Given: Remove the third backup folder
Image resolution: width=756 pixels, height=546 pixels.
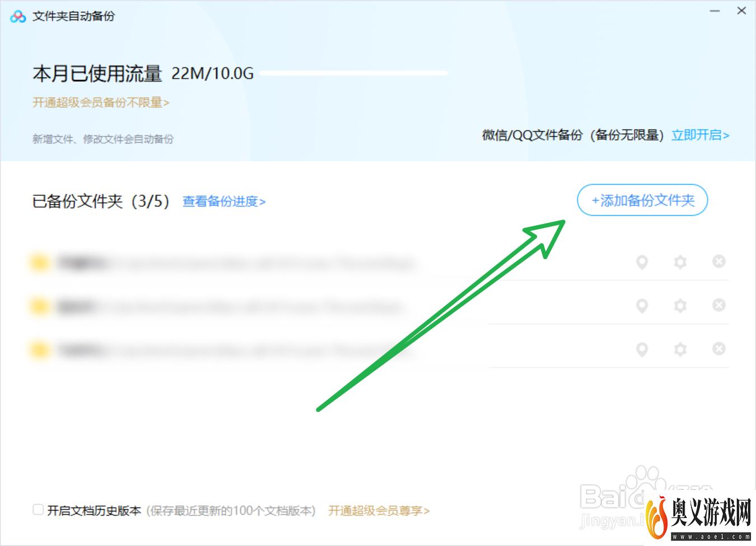Looking at the screenshot, I should tap(718, 349).
